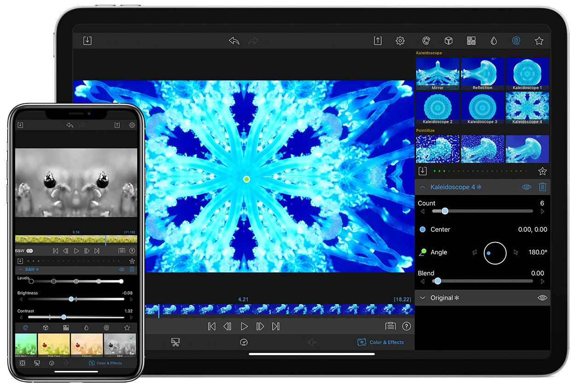Click the Blend slider handle

tap(438, 281)
